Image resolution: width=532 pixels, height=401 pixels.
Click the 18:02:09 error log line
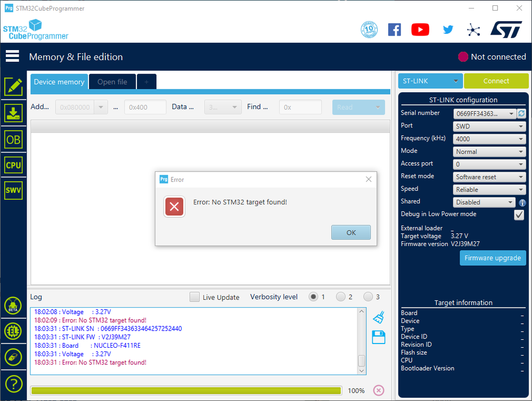[x=90, y=320]
